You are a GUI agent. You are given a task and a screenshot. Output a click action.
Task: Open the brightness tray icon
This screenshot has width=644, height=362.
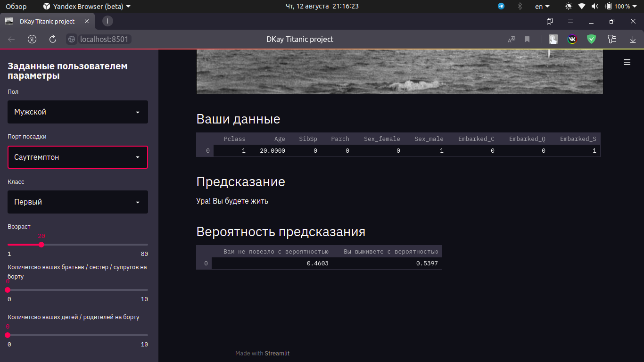(569, 6)
